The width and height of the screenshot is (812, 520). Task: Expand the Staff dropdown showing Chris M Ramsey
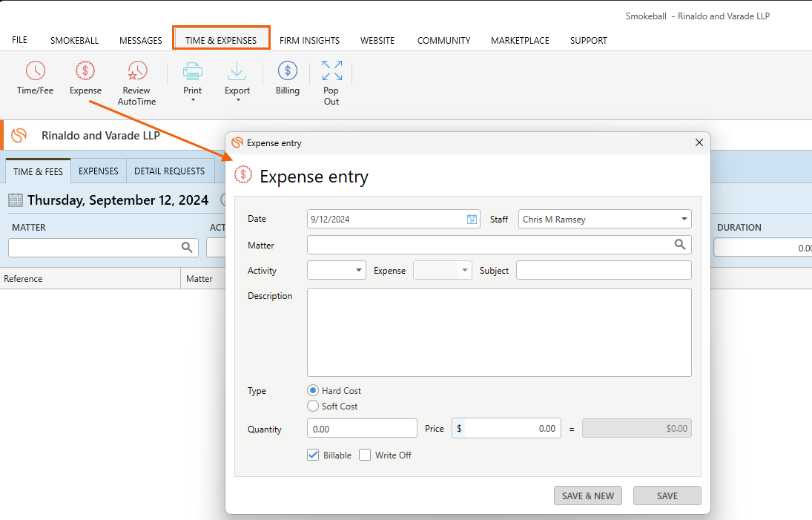(x=684, y=219)
